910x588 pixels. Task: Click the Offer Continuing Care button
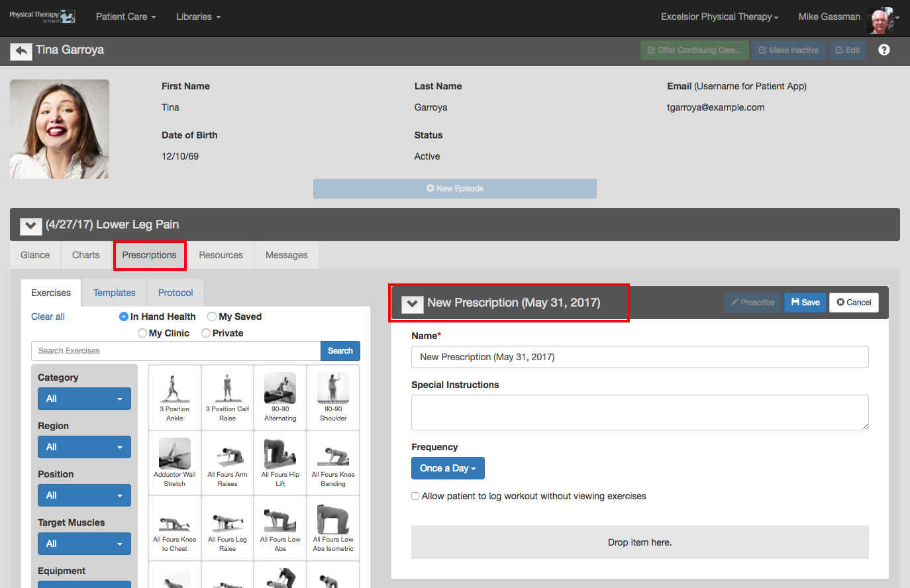pyautogui.click(x=695, y=50)
